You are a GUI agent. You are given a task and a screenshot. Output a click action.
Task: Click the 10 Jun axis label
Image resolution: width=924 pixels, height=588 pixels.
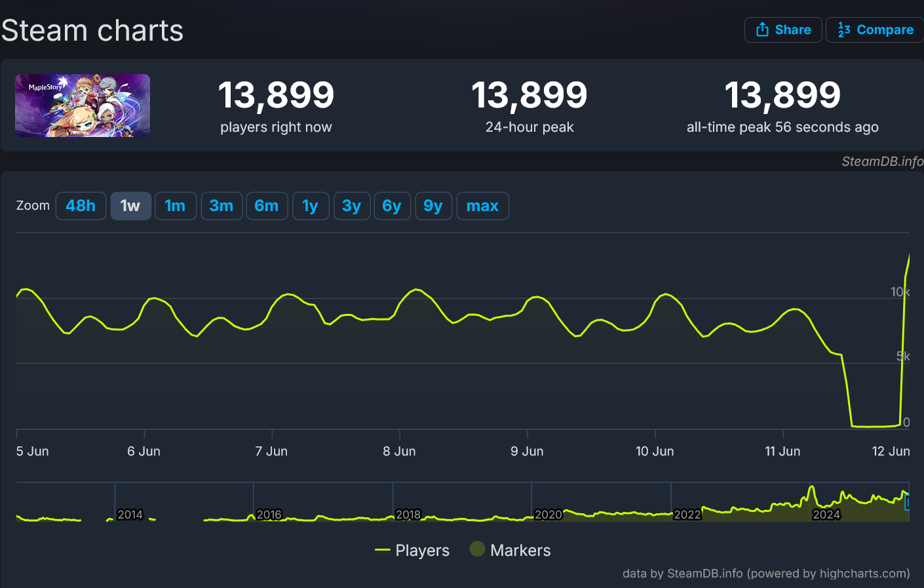pos(655,451)
